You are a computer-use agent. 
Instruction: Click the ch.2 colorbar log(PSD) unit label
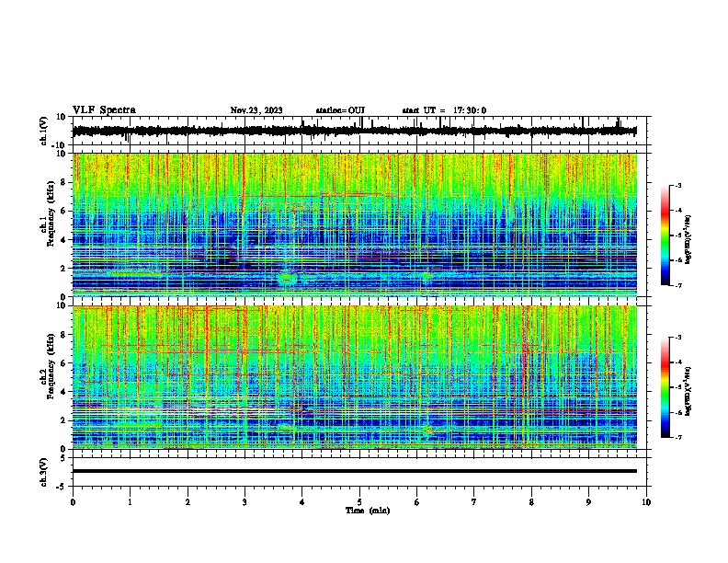pos(688,392)
